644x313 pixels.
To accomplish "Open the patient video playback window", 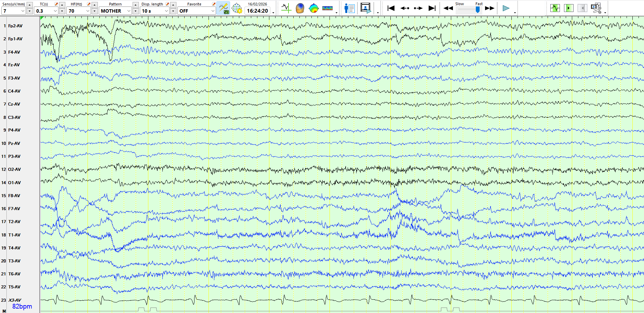I will click(x=366, y=8).
